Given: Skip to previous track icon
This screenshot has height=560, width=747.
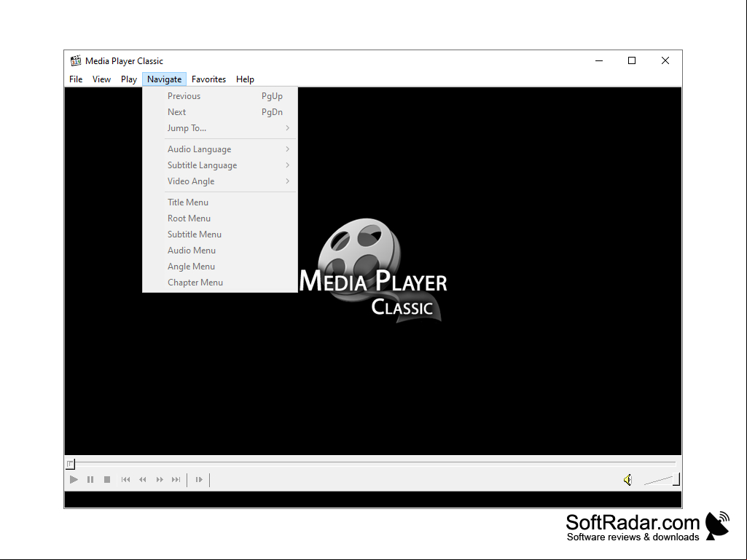Looking at the screenshot, I should [126, 479].
